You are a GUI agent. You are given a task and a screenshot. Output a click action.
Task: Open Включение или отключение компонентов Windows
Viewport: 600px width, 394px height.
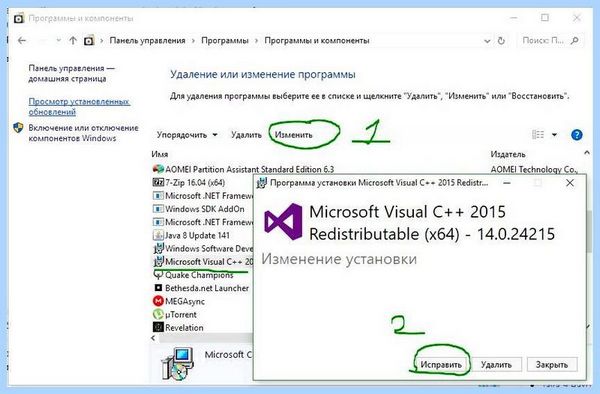[x=83, y=133]
